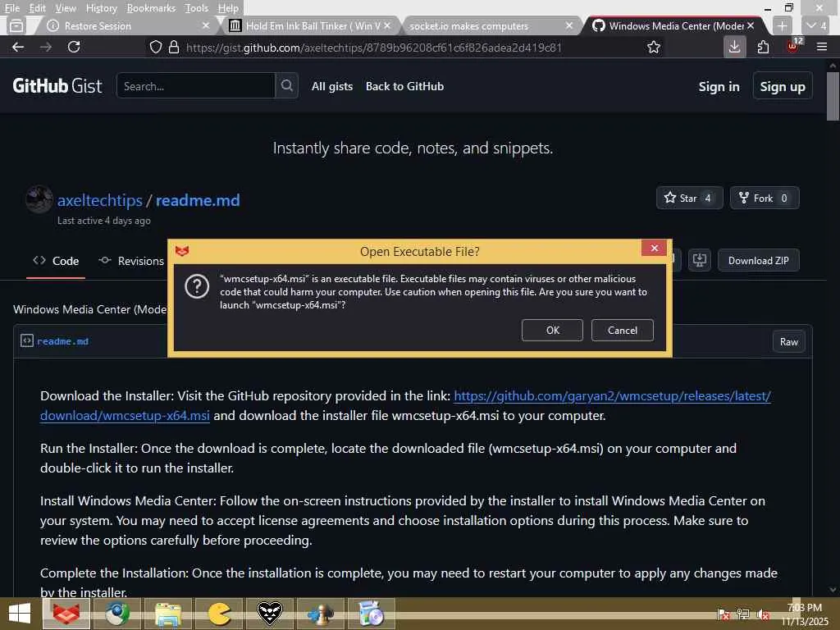
Task: Open the wmcsetup releases download link
Action: pos(612,396)
